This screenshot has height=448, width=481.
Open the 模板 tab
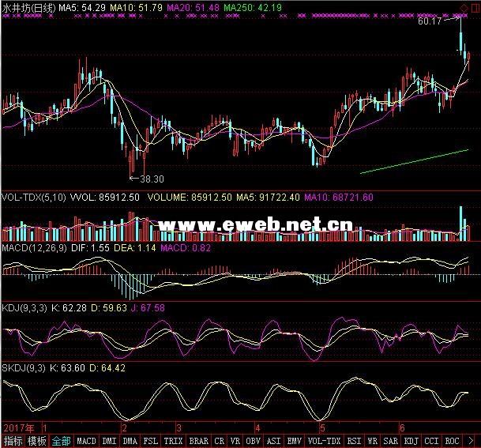(x=37, y=441)
